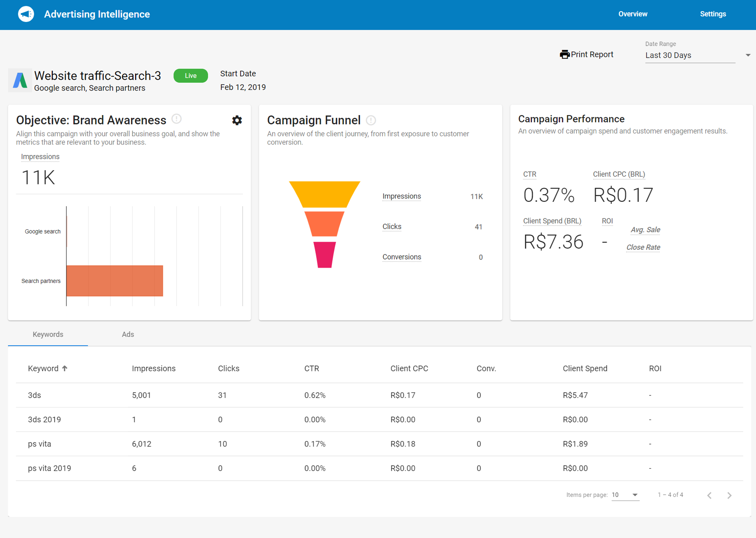This screenshot has height=538, width=756.
Task: Click the CTR column header
Action: (x=312, y=369)
